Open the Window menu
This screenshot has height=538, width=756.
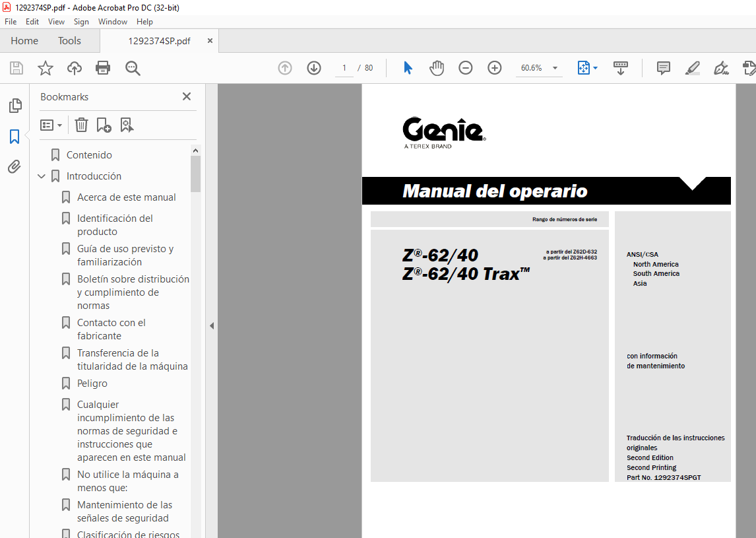112,22
